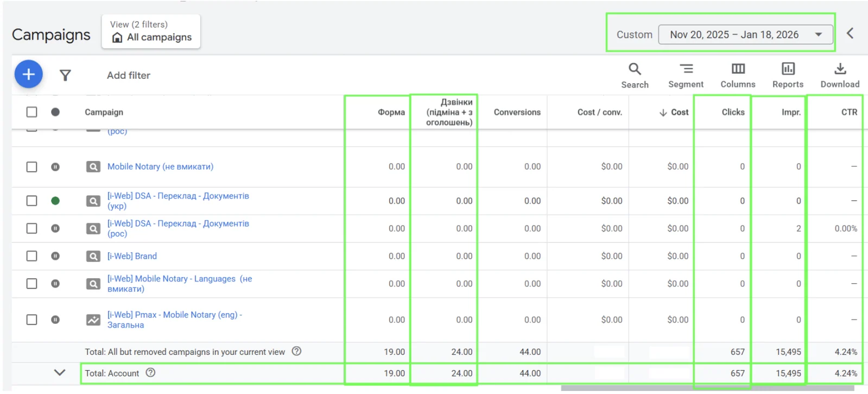Screen dimensions: 868x394
Task: Click the Performance Max type icon for Pmax campaign
Action: pos(93,320)
